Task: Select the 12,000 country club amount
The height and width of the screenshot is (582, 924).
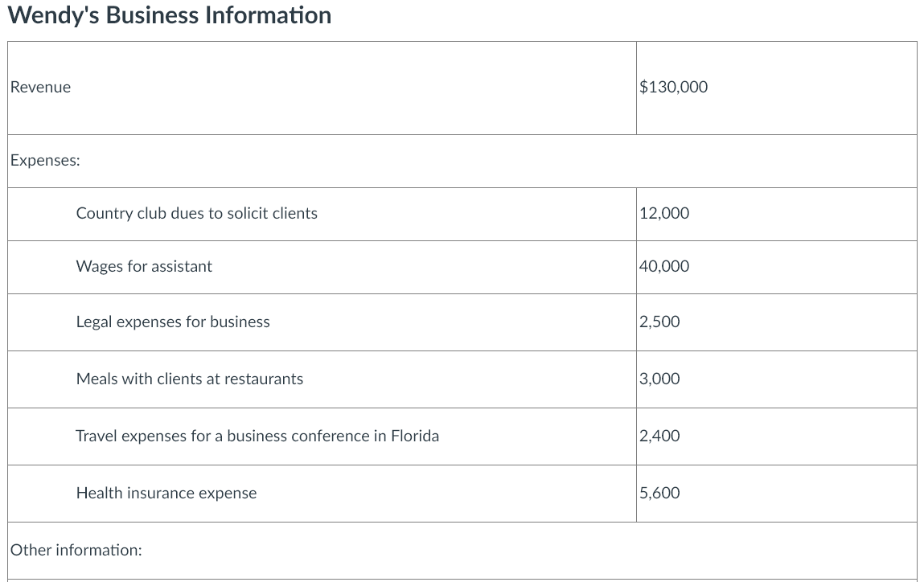Action: point(664,213)
